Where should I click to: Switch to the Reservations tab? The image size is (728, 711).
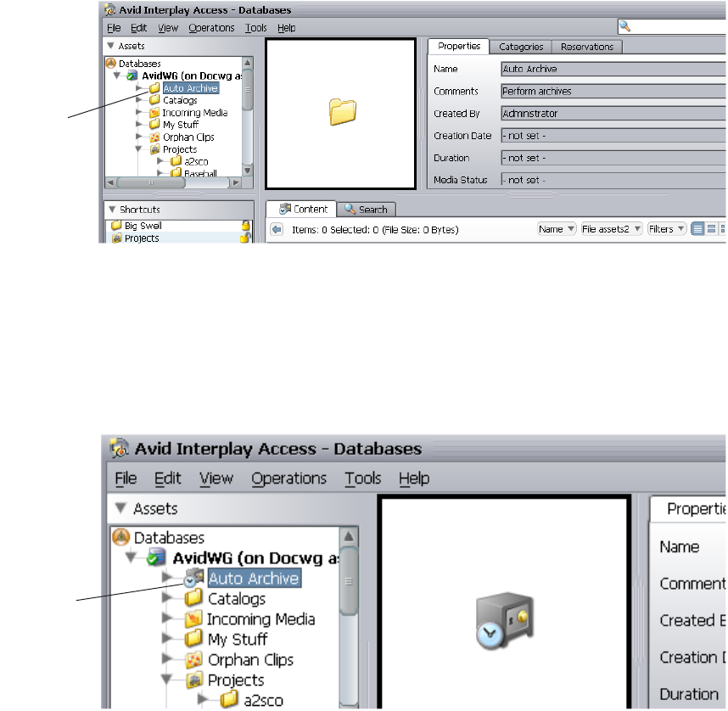(x=587, y=47)
